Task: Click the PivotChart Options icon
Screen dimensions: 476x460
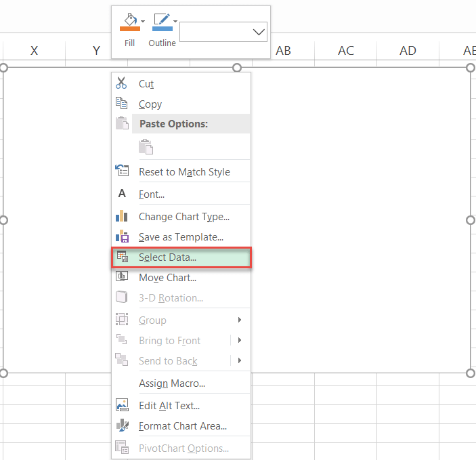Action: click(122, 447)
